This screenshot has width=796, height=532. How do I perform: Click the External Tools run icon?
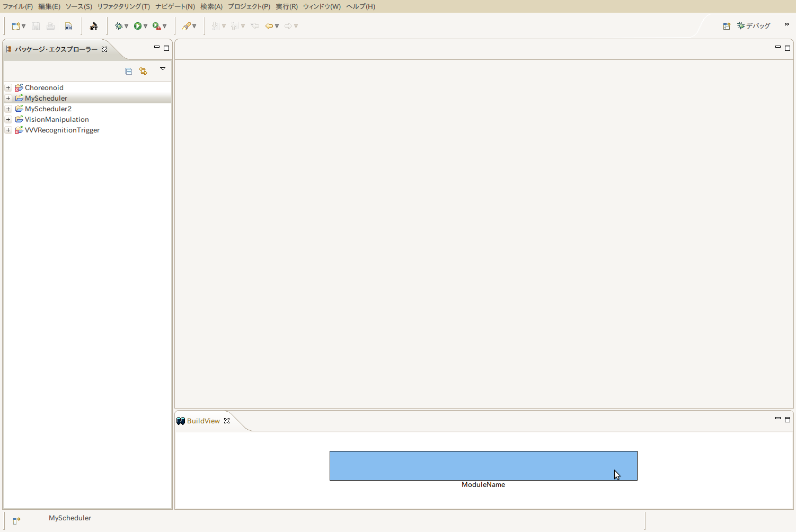156,26
